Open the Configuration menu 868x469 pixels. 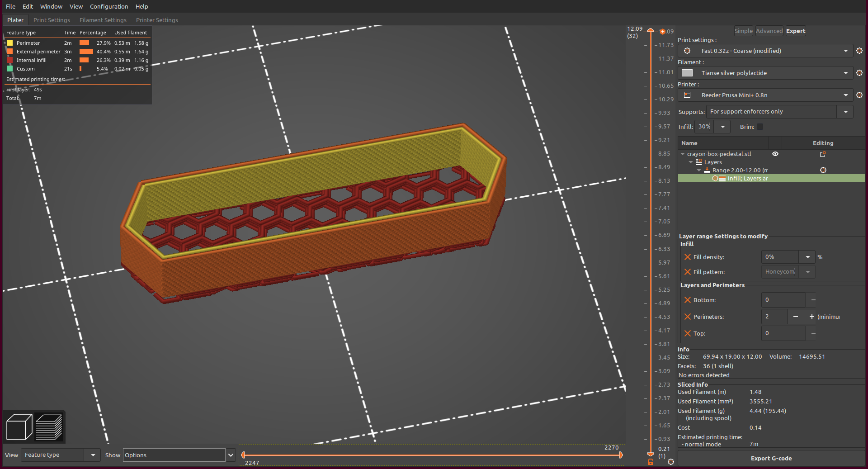[x=109, y=6]
